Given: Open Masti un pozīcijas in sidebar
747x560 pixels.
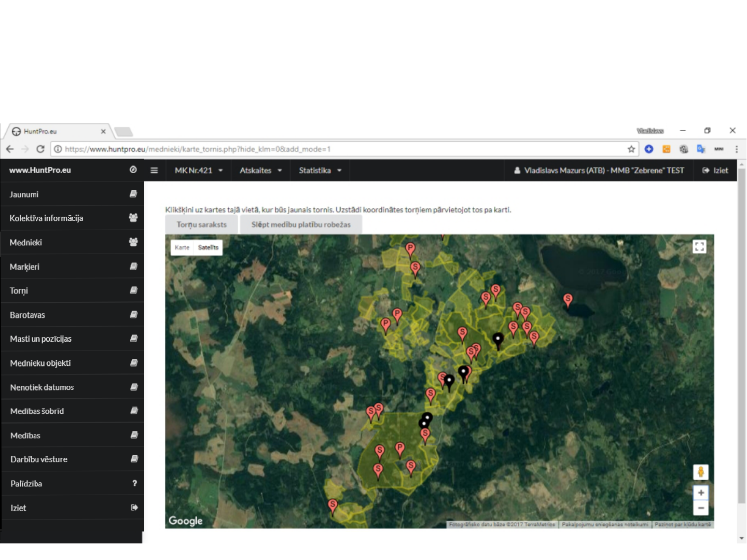Looking at the screenshot, I should click(x=73, y=339).
